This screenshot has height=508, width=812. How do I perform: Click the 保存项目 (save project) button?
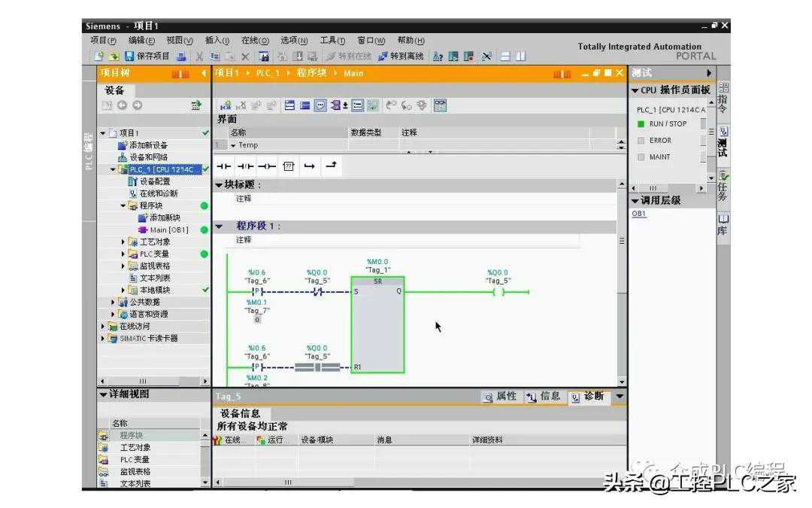coord(147,56)
